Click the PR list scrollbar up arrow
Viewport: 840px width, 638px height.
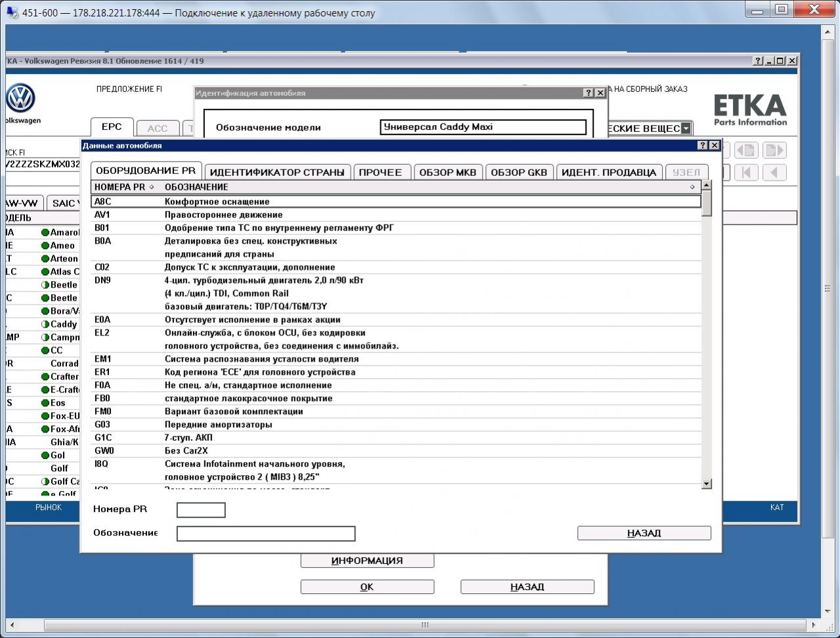(707, 185)
